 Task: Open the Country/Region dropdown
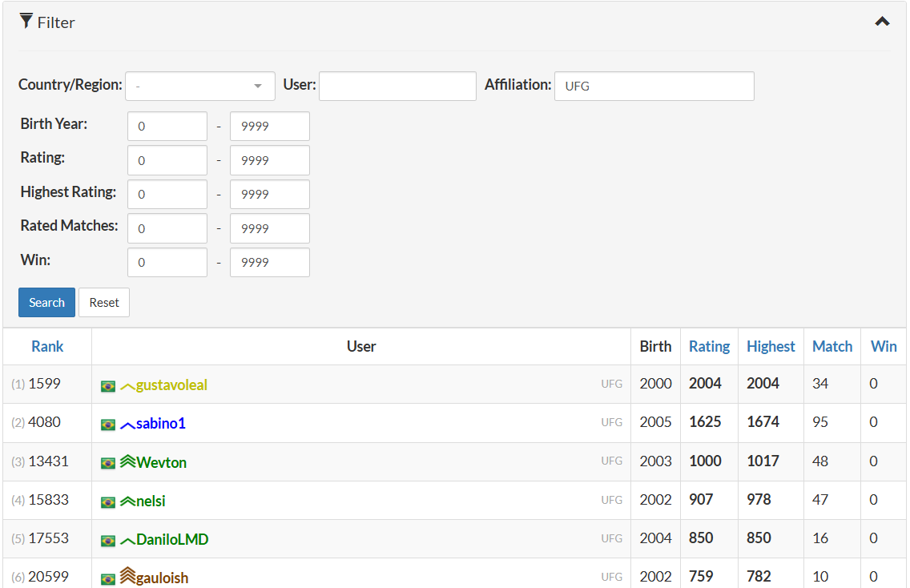pos(199,86)
